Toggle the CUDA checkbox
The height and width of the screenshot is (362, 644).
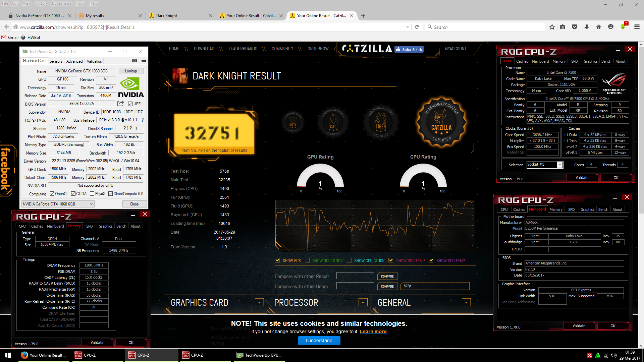[x=73, y=194]
